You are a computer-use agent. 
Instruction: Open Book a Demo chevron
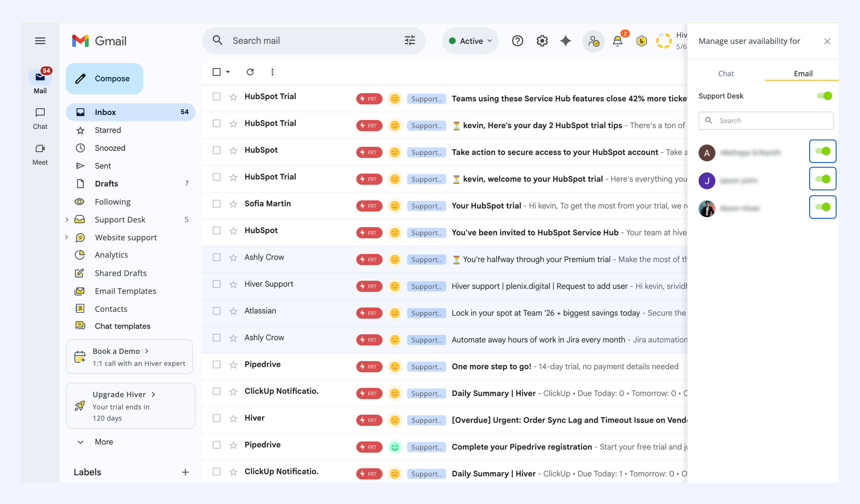point(147,351)
